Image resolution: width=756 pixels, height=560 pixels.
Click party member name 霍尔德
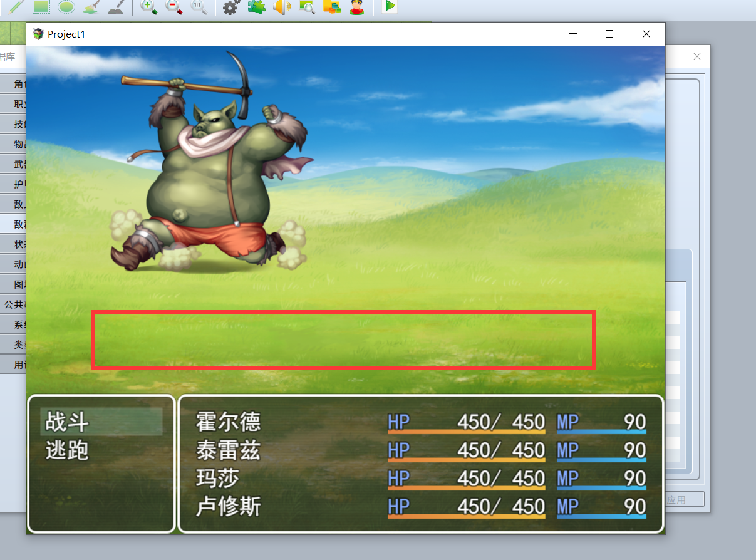point(228,422)
